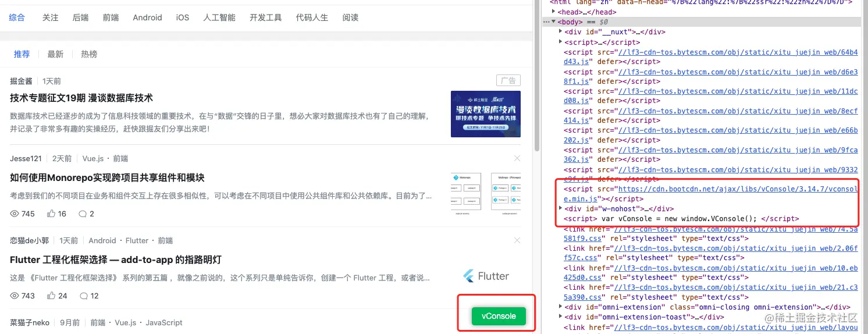Go to the 人工智能 category
The width and height of the screenshot is (868, 334).
pos(219,17)
